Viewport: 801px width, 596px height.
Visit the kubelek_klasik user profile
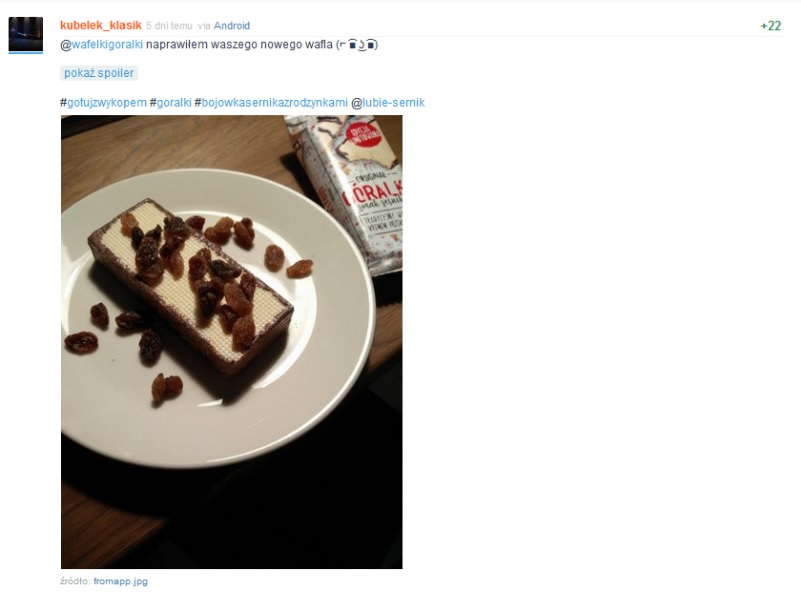pos(101,26)
